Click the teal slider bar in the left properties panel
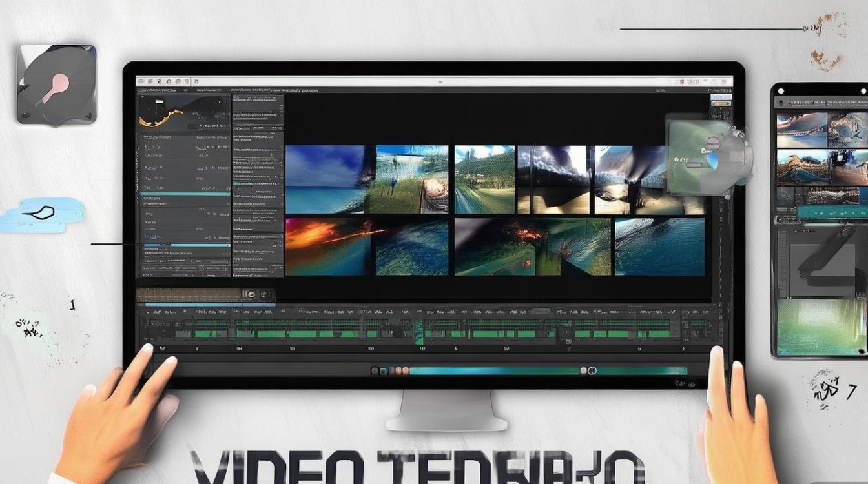This screenshot has width=868, height=484. [186, 193]
